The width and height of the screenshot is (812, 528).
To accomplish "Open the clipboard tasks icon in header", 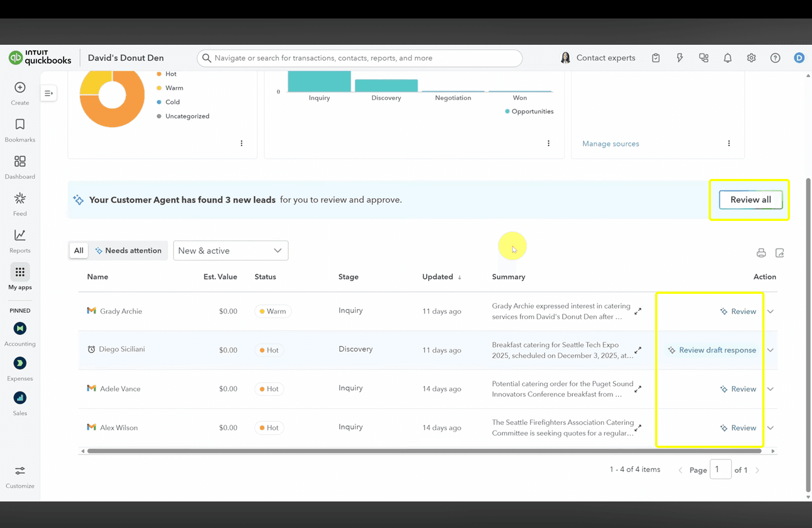I will 656,58.
